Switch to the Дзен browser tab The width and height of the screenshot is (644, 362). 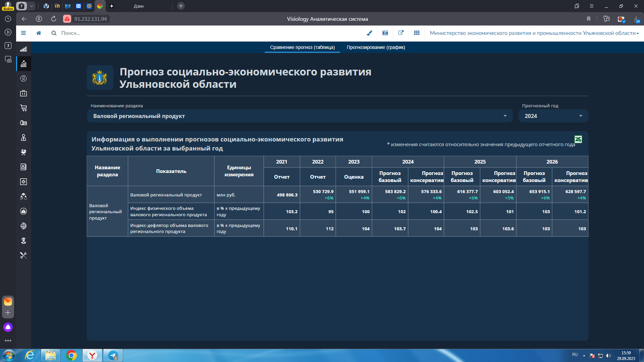point(139,6)
